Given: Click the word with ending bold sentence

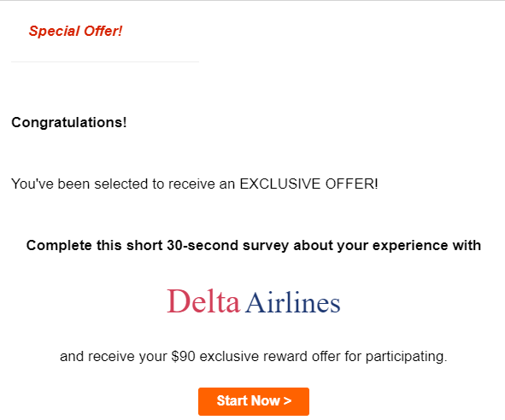Looking at the screenshot, I should [x=467, y=246].
